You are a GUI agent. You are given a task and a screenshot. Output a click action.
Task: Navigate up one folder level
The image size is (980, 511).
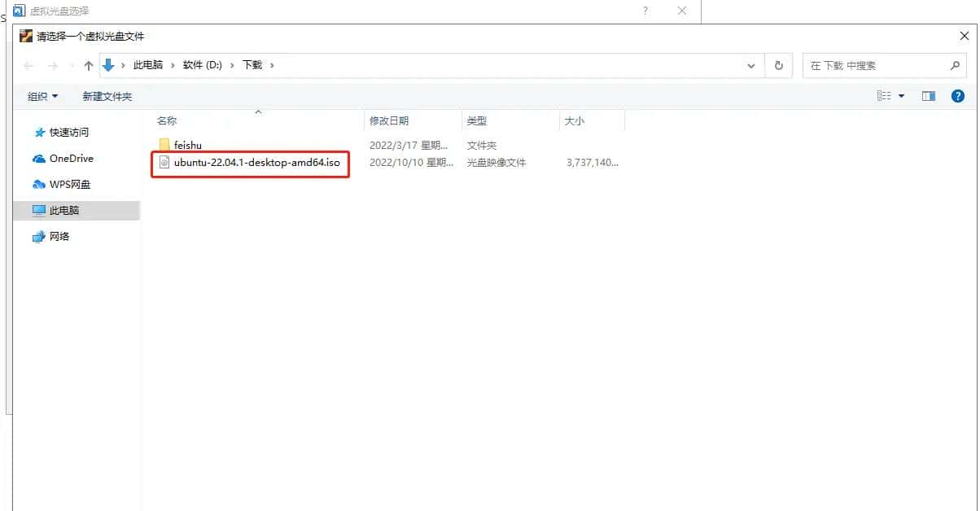point(89,65)
